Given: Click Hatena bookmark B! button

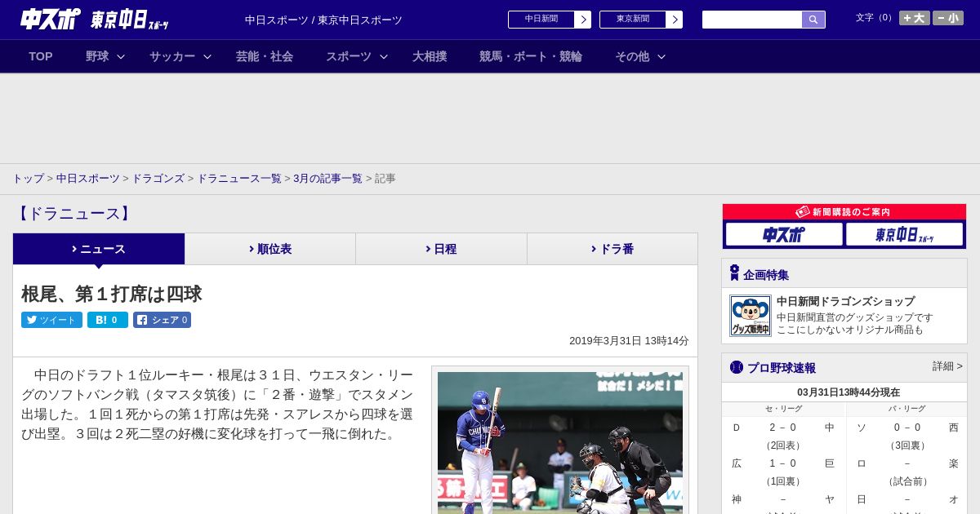Looking at the screenshot, I should (x=108, y=320).
